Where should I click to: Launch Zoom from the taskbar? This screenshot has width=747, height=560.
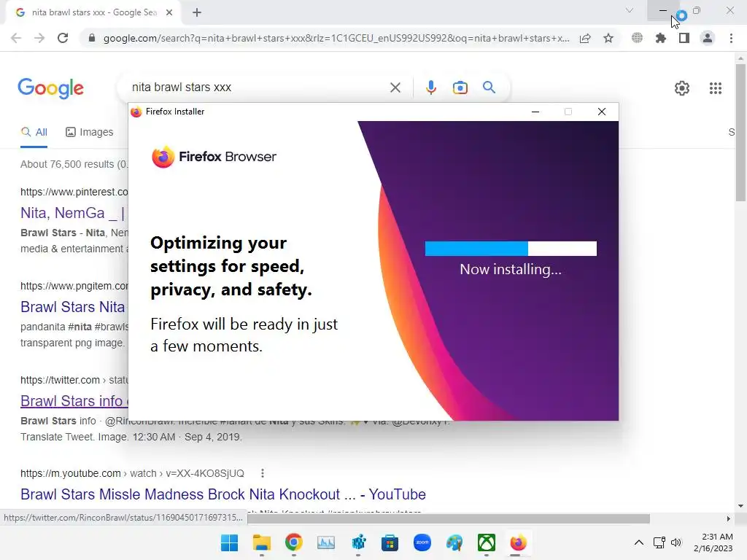point(422,542)
